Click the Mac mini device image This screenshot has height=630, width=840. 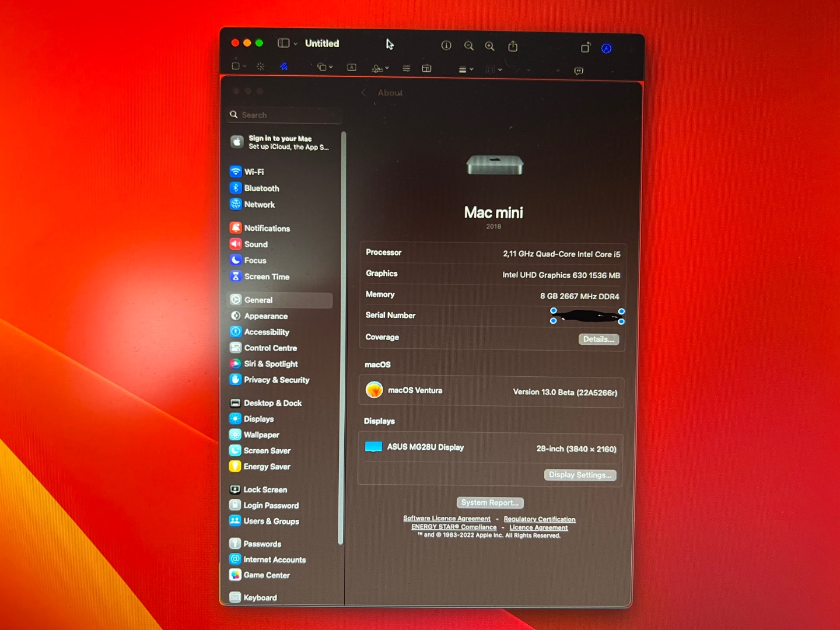coord(495,165)
